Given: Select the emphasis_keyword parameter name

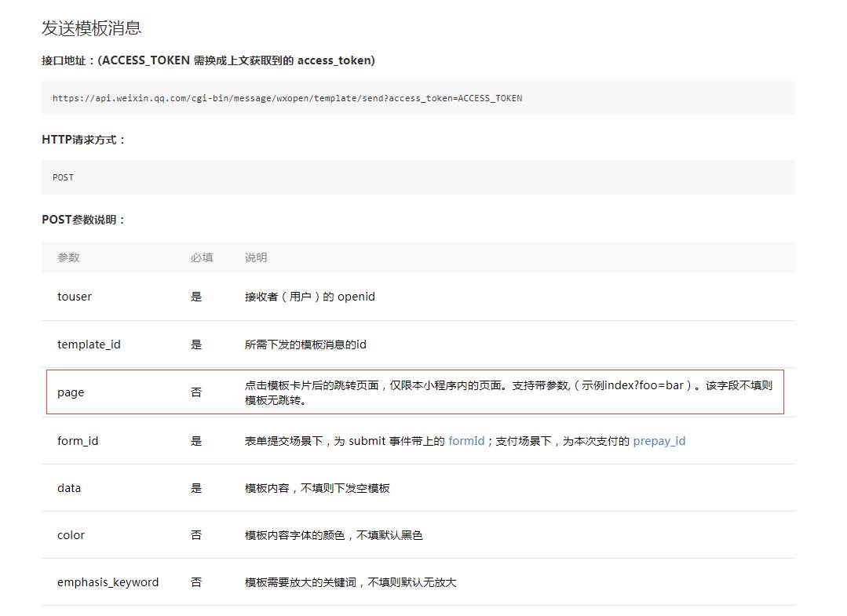Looking at the screenshot, I should (108, 582).
